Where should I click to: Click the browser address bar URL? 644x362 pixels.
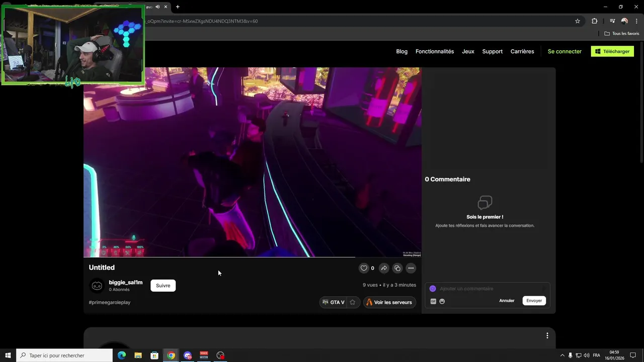(201, 21)
